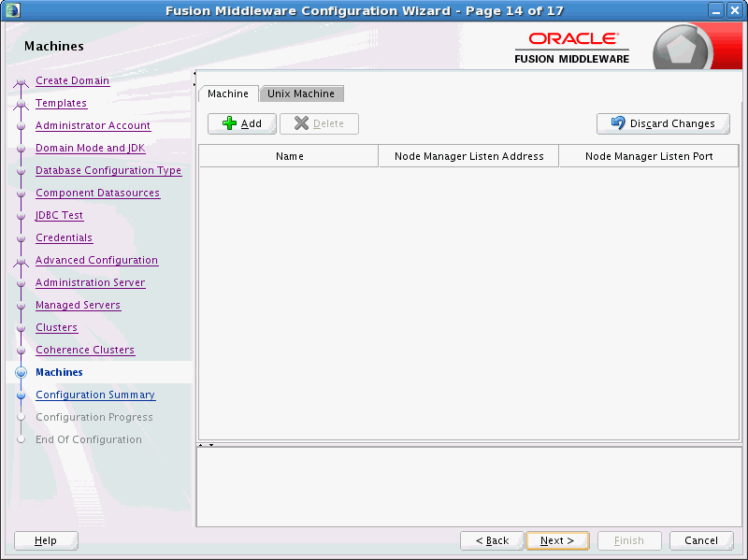Click the gray X Delete icon
This screenshot has height=560, width=748.
(301, 123)
